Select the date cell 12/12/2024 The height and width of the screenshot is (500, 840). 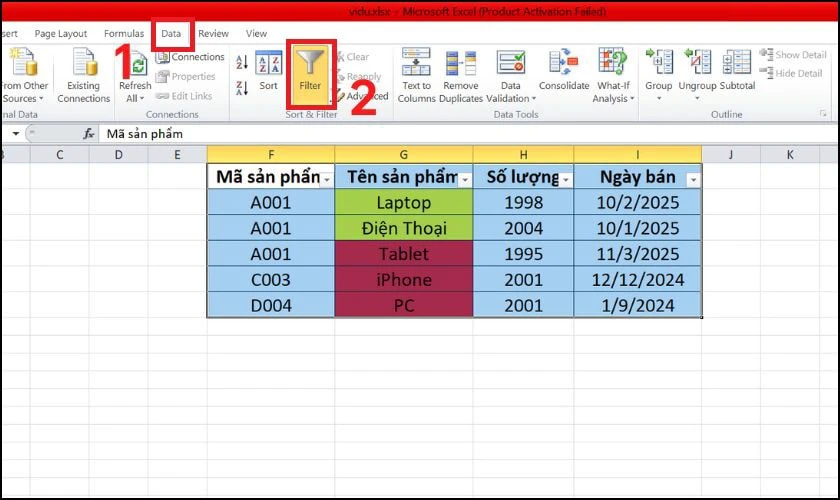(638, 280)
